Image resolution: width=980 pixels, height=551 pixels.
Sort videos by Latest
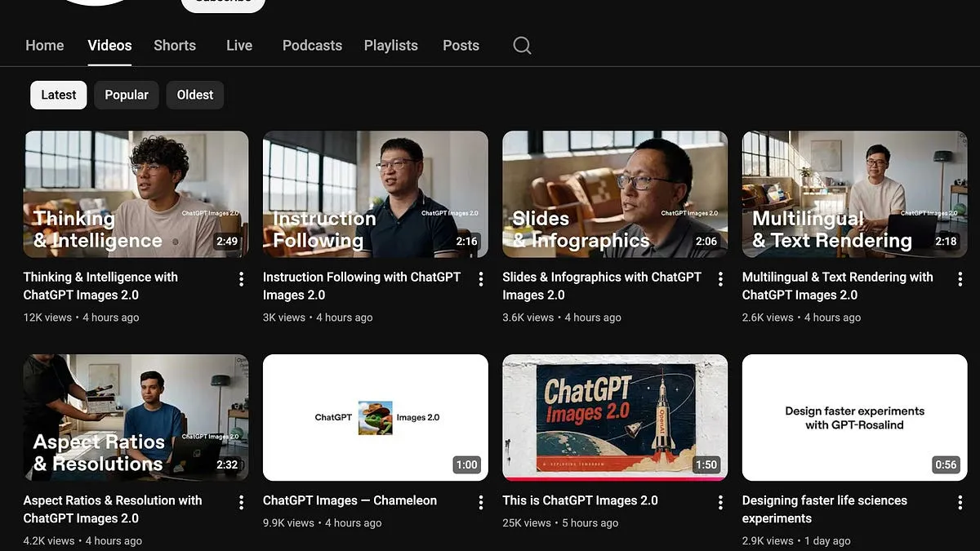tap(59, 95)
